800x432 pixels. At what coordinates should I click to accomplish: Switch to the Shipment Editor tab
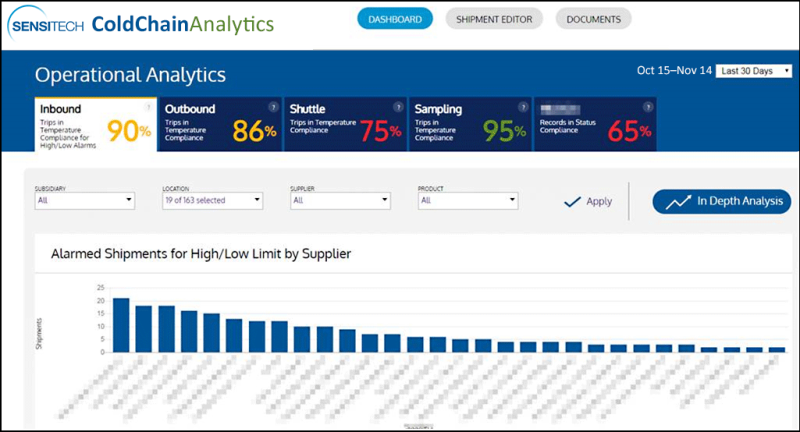[x=494, y=19]
